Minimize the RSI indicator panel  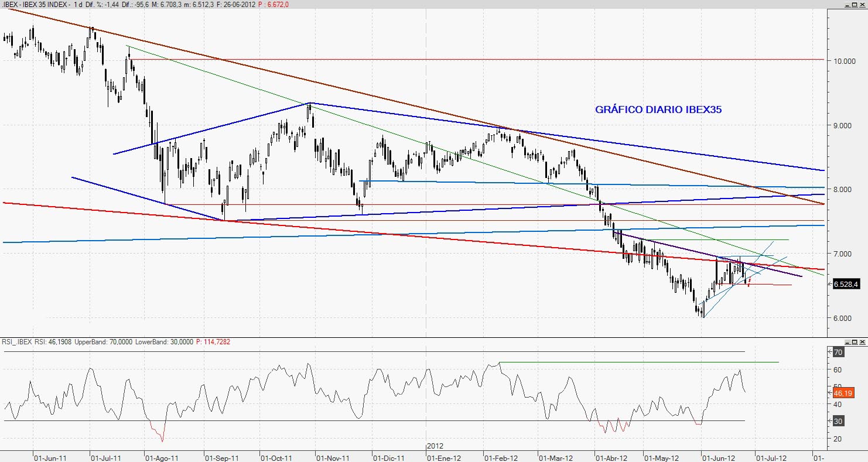tap(846, 342)
